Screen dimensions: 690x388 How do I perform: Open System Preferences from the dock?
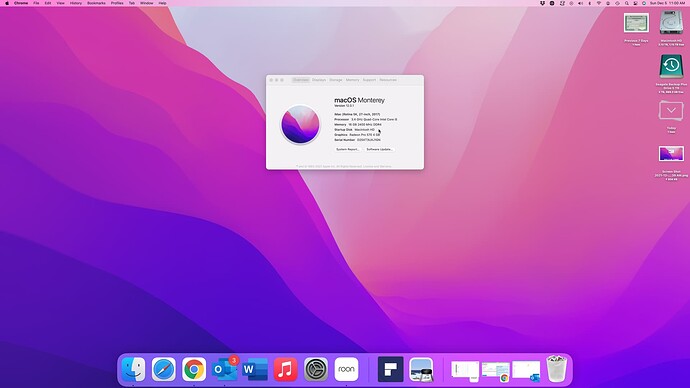(x=316, y=369)
